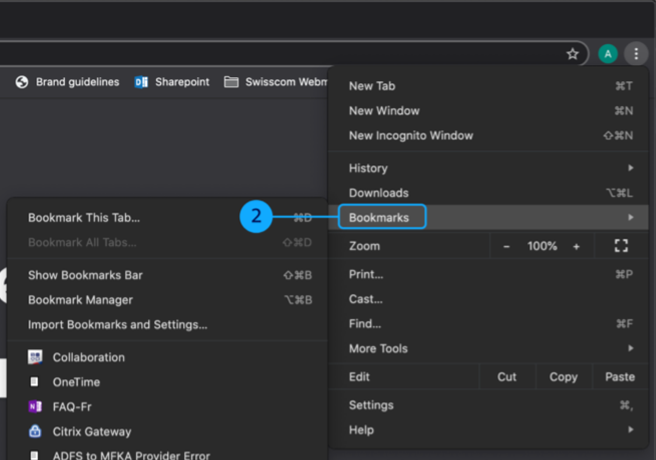
Task: Expand the Help submenu
Action: (x=490, y=430)
